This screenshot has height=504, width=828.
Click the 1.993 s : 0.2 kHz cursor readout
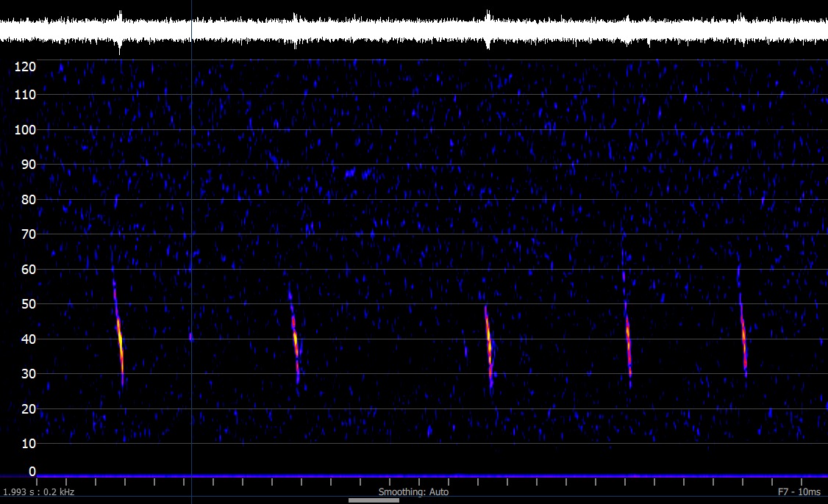coord(39,492)
